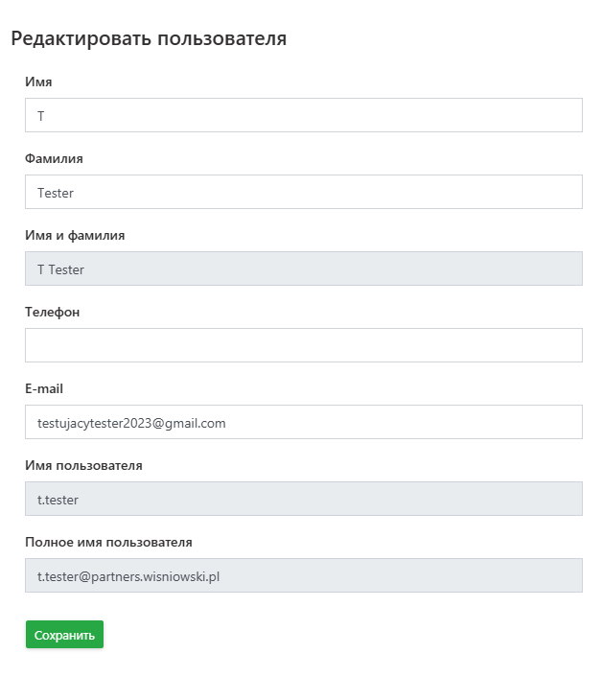Click the "Телефон" label
602x700 pixels.
[x=52, y=313]
